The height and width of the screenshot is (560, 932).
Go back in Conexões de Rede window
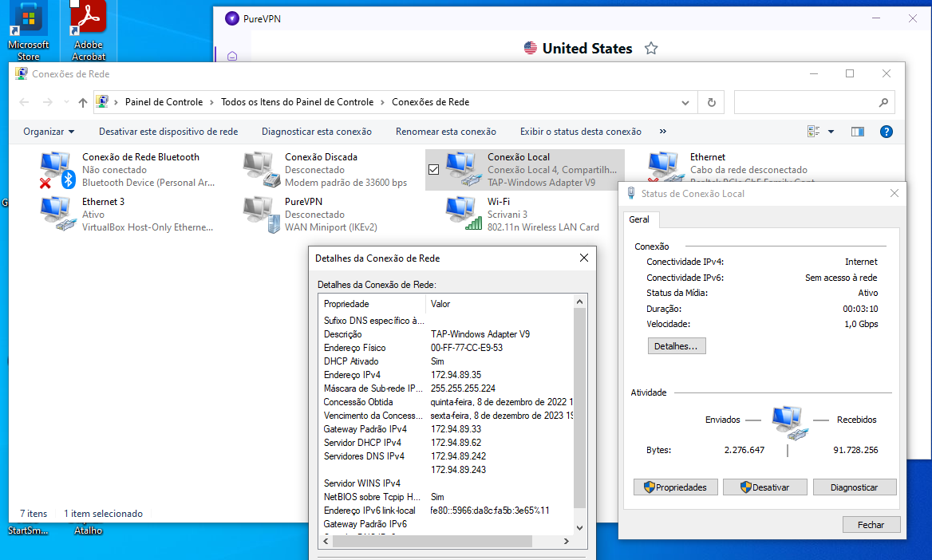tap(25, 102)
